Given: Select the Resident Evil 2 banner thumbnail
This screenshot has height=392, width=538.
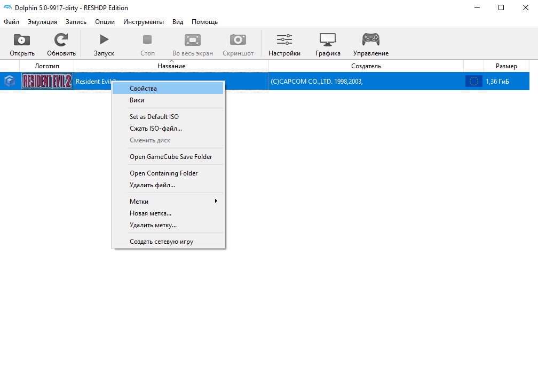Looking at the screenshot, I should (x=47, y=81).
